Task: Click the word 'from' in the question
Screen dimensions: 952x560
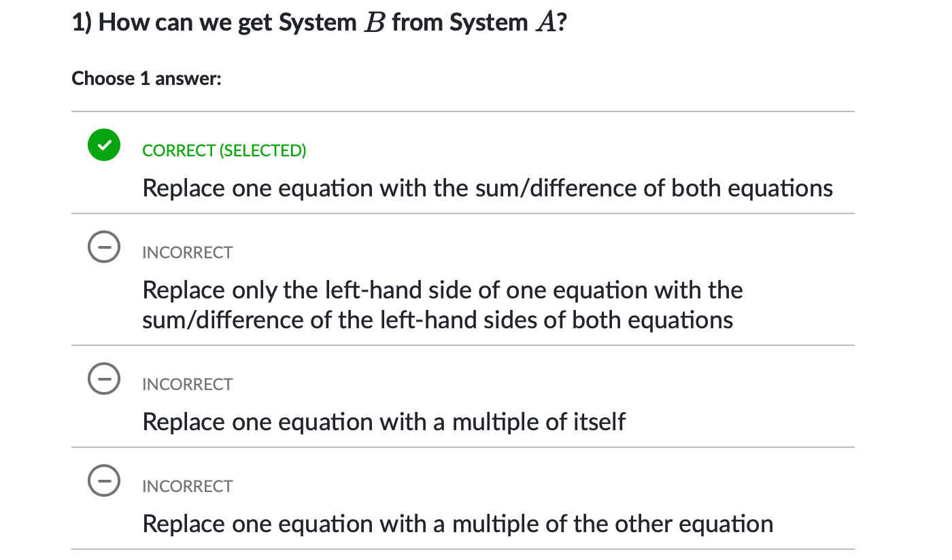Action: 413,23
